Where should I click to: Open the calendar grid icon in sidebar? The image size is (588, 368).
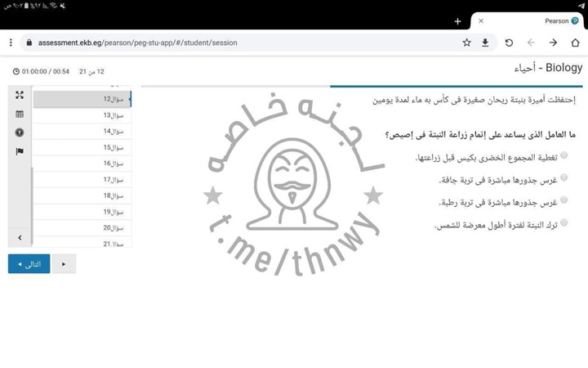[x=20, y=114]
